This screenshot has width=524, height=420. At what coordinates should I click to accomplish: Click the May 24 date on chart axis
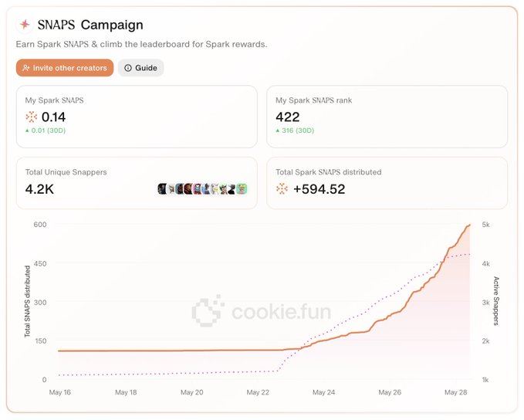point(324,392)
